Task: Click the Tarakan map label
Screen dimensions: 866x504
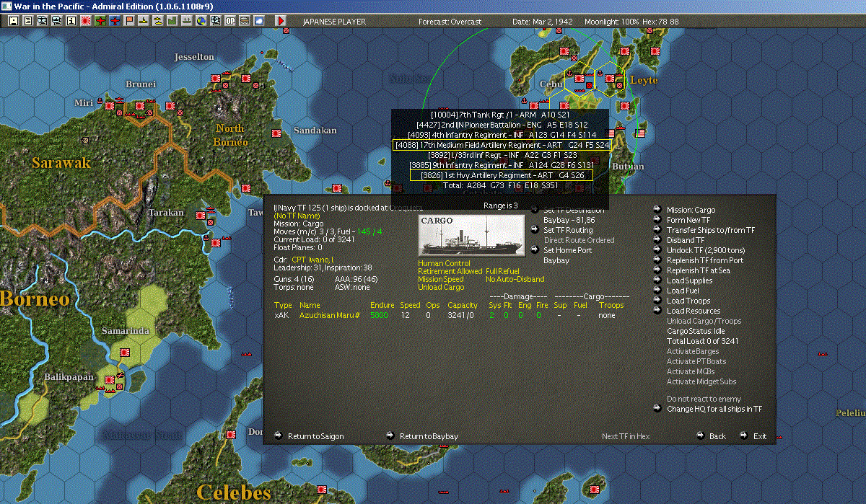Action: pyautogui.click(x=166, y=213)
